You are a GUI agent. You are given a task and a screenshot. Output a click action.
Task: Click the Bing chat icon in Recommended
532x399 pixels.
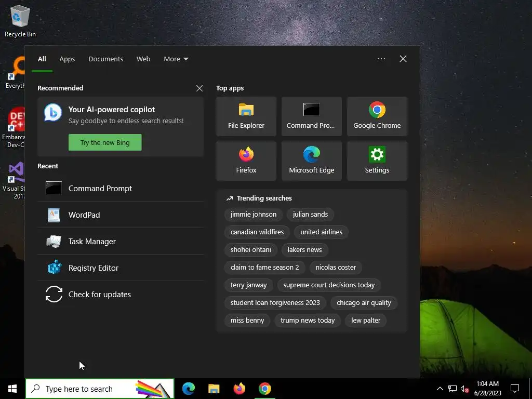(53, 113)
